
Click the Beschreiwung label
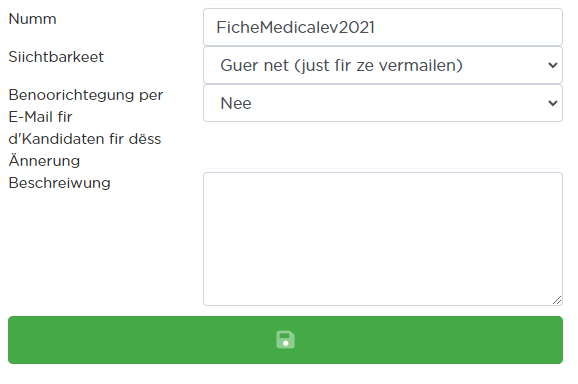pos(59,183)
